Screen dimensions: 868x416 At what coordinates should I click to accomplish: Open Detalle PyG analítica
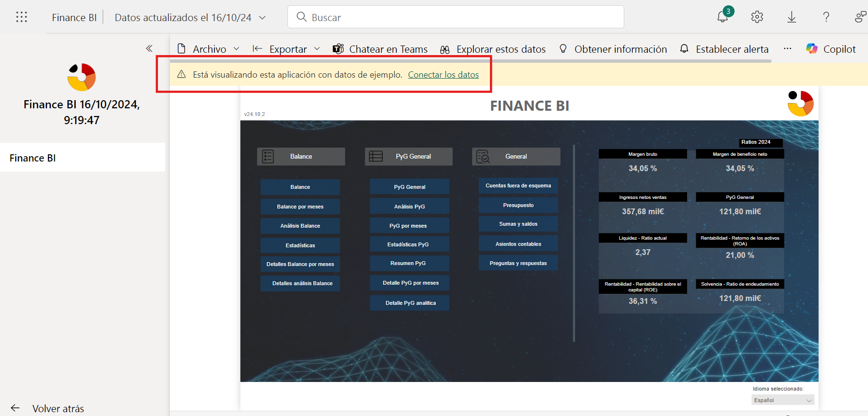410,303
